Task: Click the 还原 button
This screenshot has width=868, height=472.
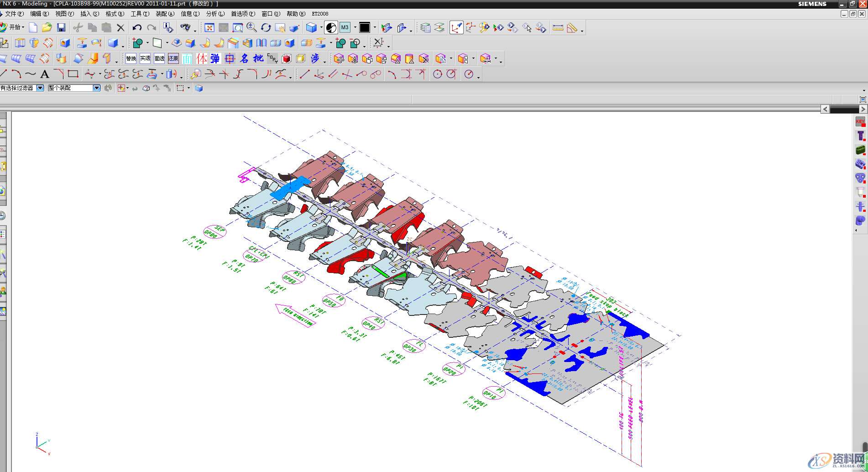Action: (x=173, y=58)
